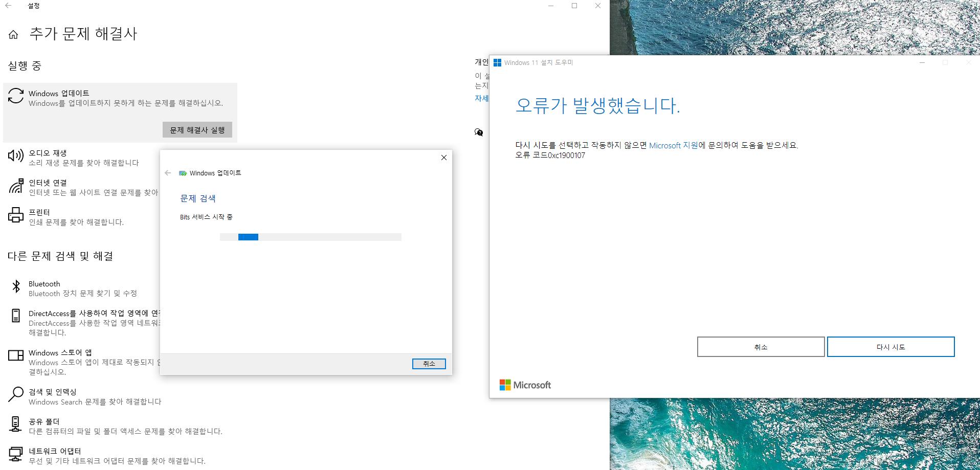
Task: Select Bluetooth troubleshooter entry
Action: click(82, 288)
